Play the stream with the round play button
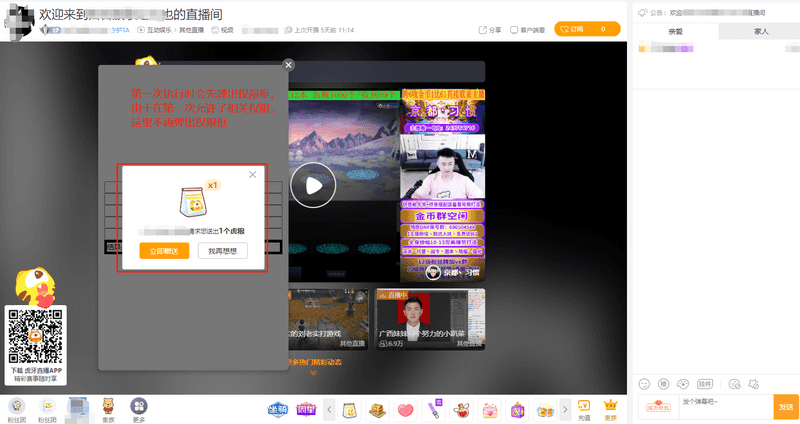 pos(313,186)
